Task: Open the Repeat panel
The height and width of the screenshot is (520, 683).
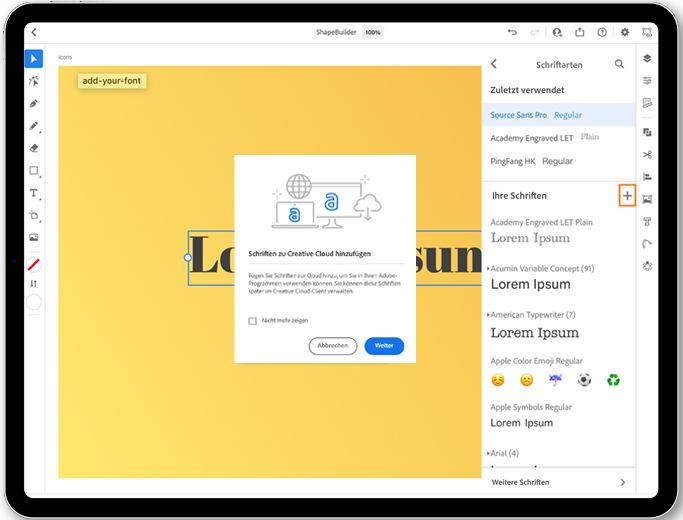Action: (647, 266)
